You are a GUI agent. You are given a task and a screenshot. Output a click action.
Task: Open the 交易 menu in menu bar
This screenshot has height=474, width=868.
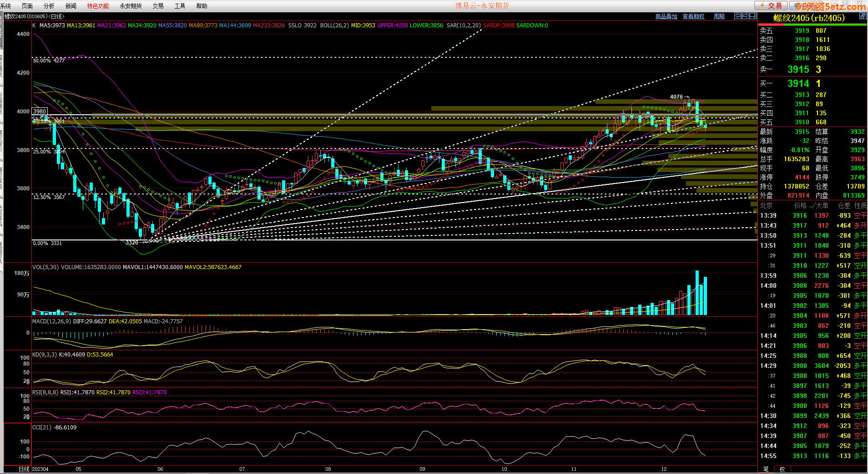tap(158, 6)
